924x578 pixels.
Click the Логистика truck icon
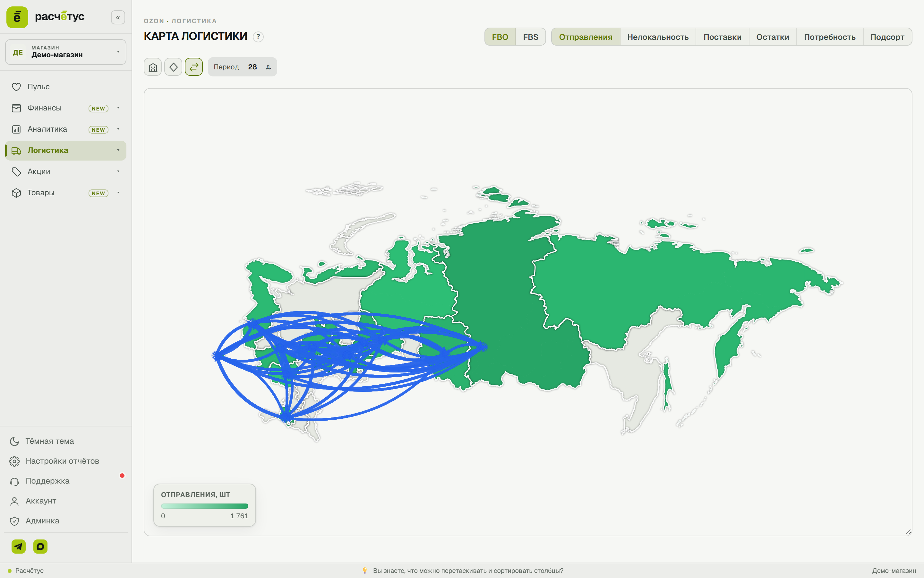point(16,151)
